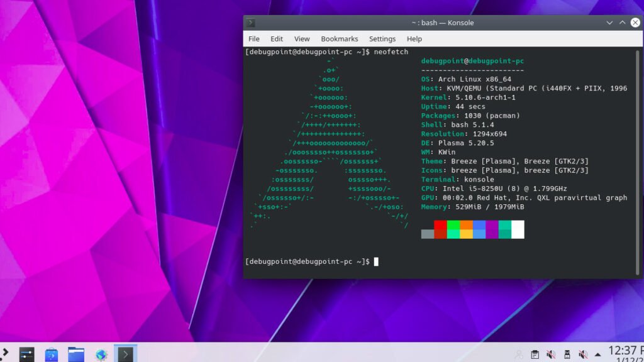Click the Konsole task in the taskbar
Image resolution: width=644 pixels, height=362 pixels.
(126, 354)
